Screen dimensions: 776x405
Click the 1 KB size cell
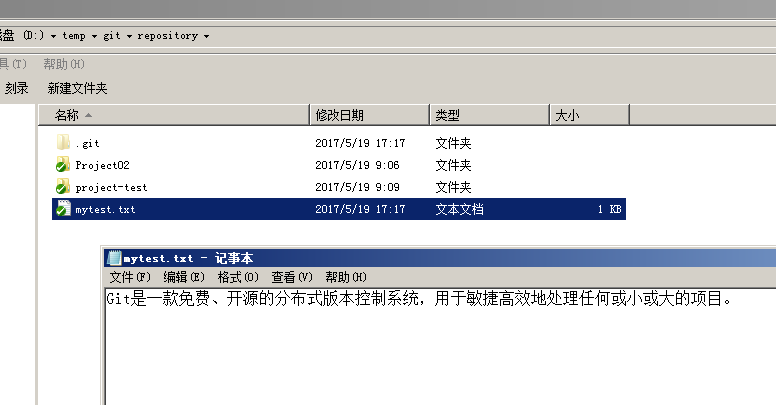click(609, 209)
